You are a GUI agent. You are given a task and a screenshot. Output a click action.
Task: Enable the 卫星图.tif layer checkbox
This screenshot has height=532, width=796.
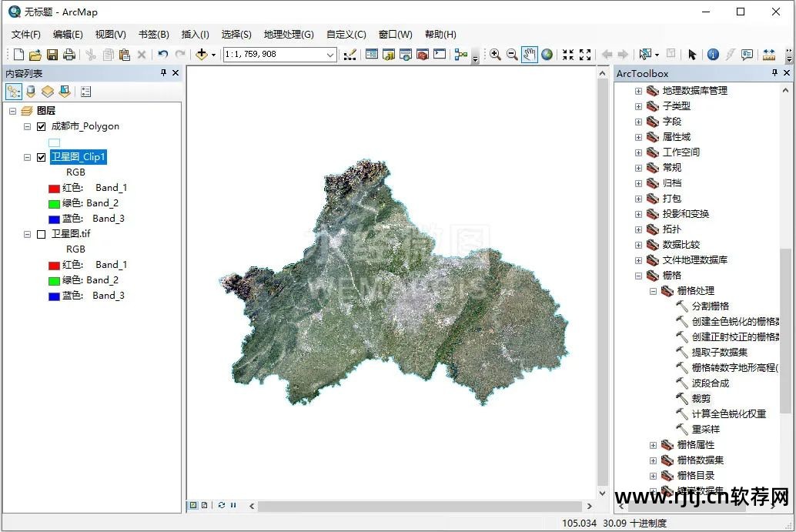[42, 234]
